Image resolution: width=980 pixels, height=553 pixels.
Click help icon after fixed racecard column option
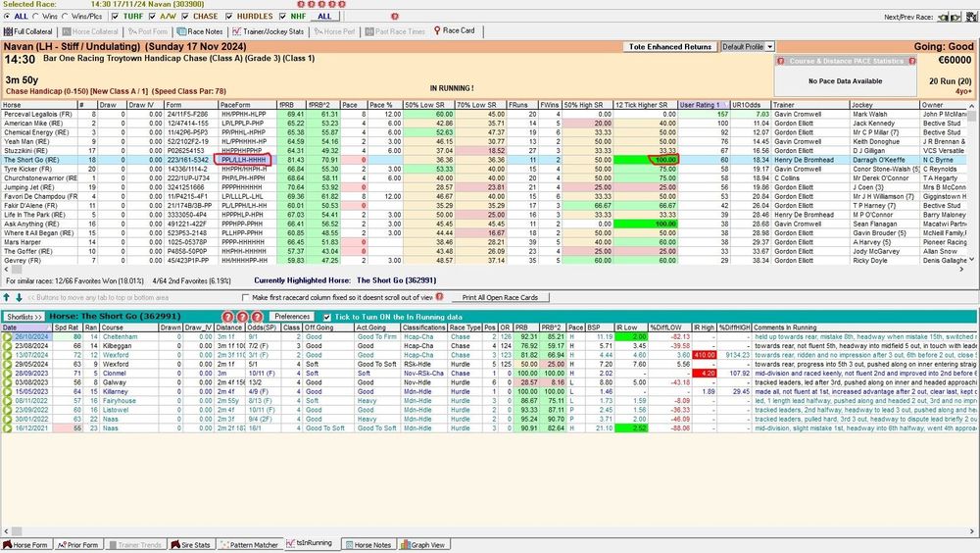click(439, 297)
